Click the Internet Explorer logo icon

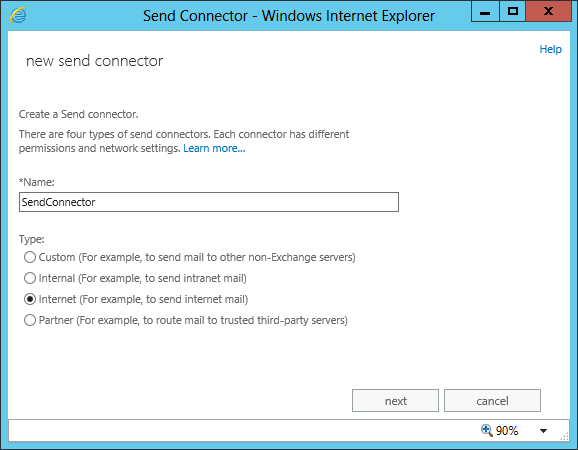click(18, 15)
